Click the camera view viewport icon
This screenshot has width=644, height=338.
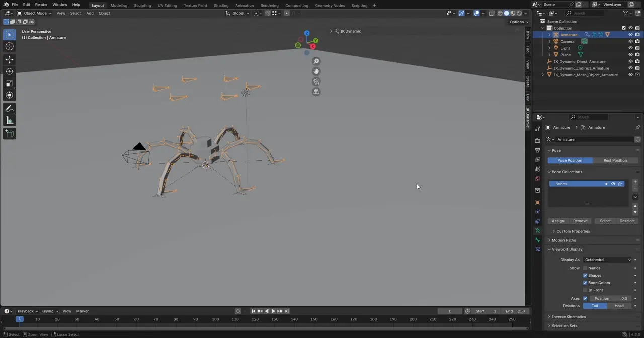(x=316, y=81)
